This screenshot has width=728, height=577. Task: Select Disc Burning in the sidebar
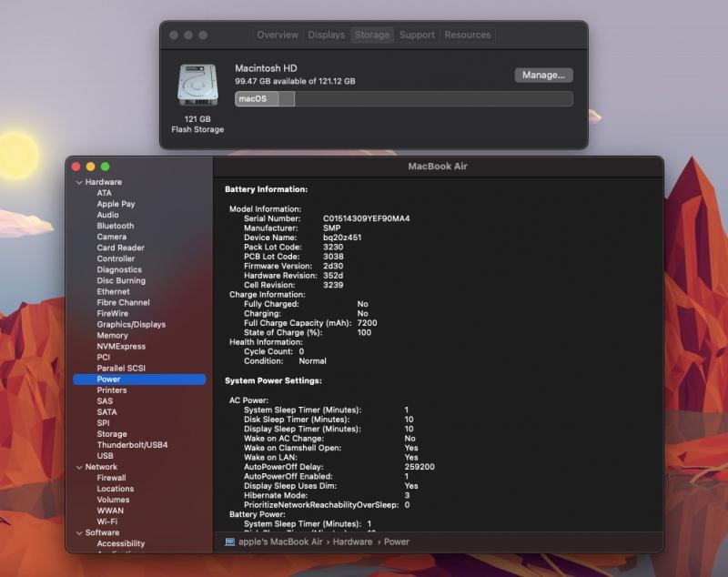121,281
